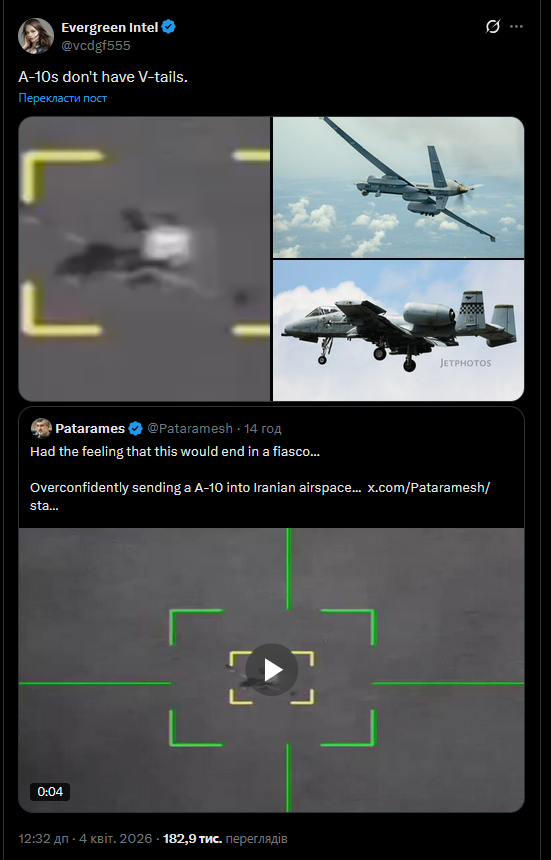Screen dimensions: 551x860
Task: Open the A-10 Jetphotos image
Action: coord(399,331)
